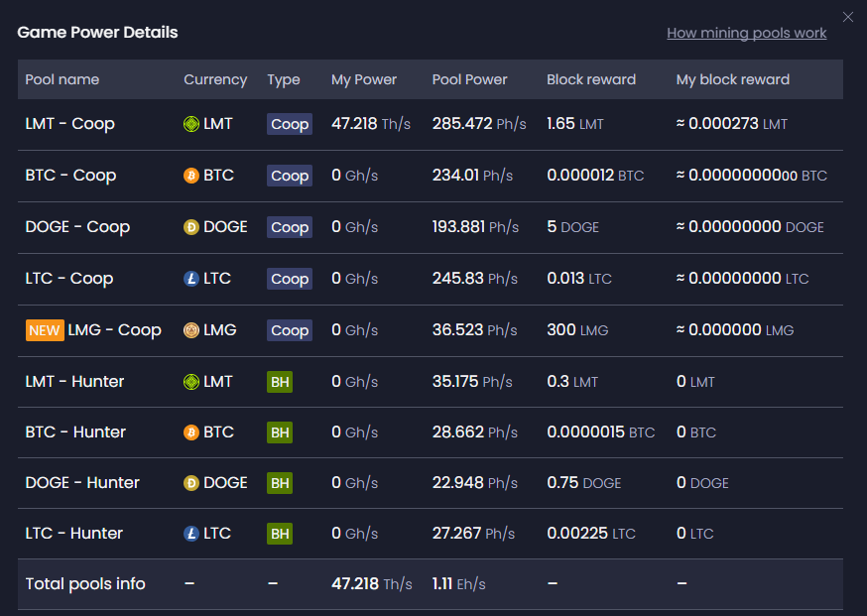
Task: Click the BTC coin icon in BTC - Coop row
Action: (191, 176)
